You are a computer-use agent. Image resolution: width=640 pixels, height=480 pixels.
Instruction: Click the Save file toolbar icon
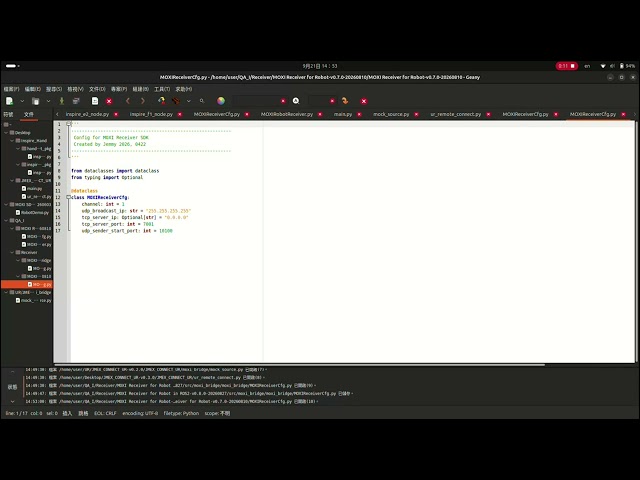pos(62,101)
